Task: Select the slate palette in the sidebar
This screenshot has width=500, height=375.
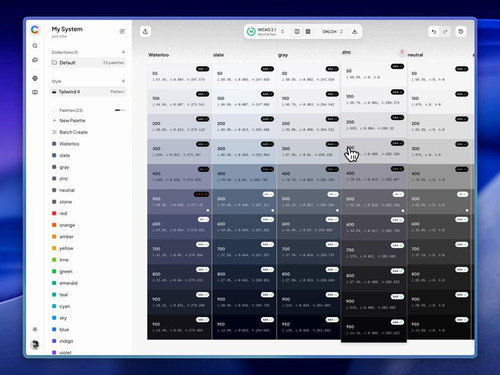Action: click(64, 156)
